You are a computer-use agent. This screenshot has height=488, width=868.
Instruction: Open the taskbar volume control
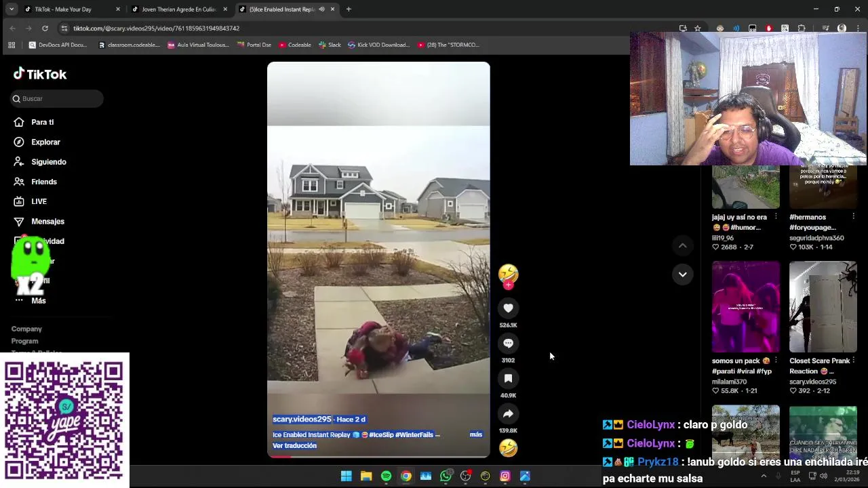point(823,476)
